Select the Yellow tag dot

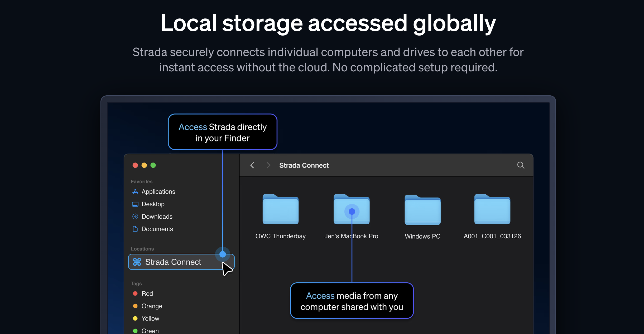(135, 318)
